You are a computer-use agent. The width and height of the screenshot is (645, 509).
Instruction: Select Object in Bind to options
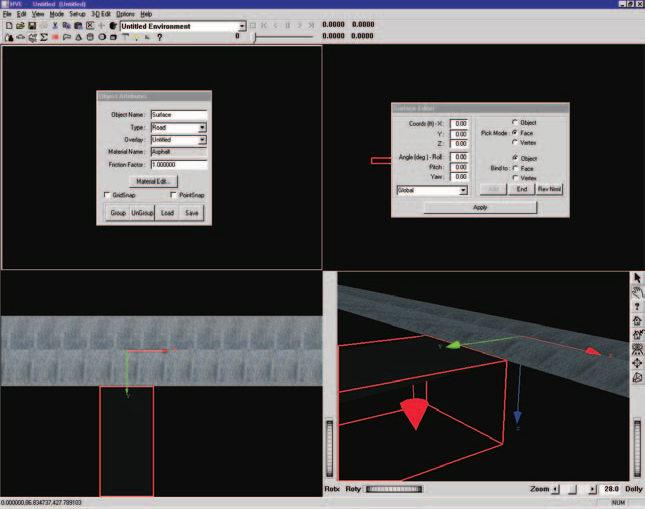515,158
